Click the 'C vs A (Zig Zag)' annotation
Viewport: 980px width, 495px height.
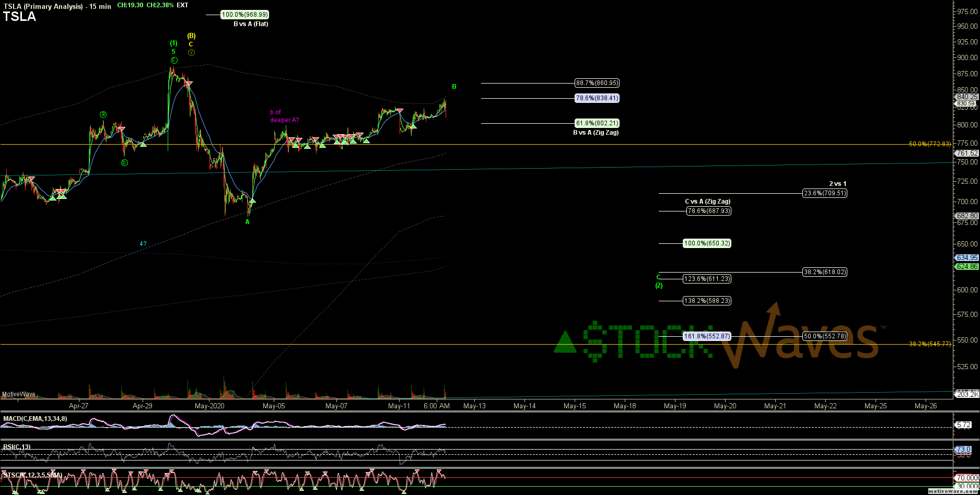point(708,202)
